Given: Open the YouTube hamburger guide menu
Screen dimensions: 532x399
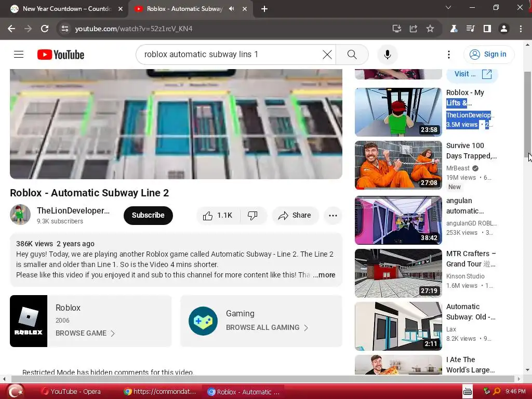Looking at the screenshot, I should pos(19,54).
